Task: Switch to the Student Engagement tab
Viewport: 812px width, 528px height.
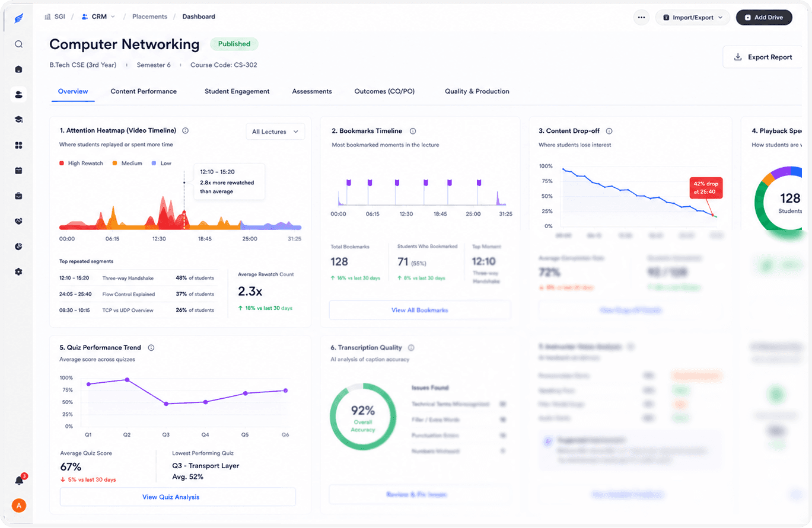Action: [237, 91]
